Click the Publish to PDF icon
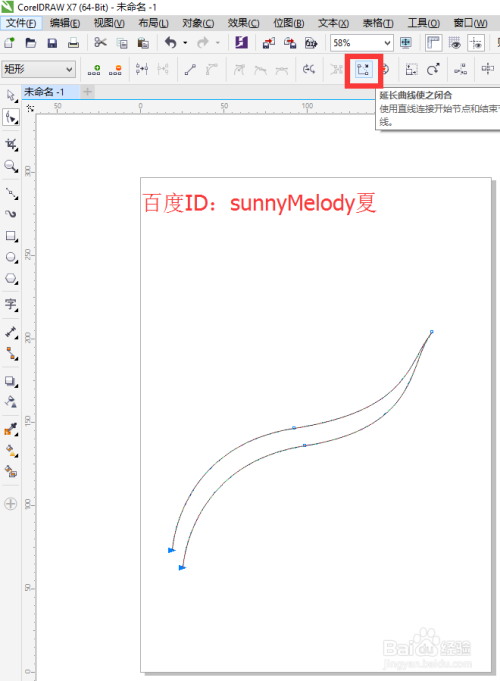Image resolution: width=500 pixels, height=681 pixels. click(x=311, y=43)
